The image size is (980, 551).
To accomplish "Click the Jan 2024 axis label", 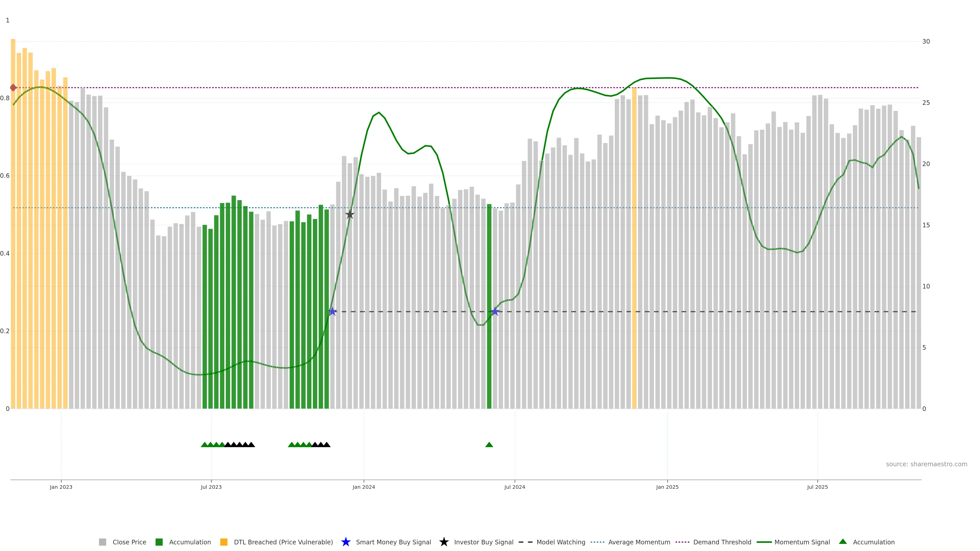I will tap(363, 487).
